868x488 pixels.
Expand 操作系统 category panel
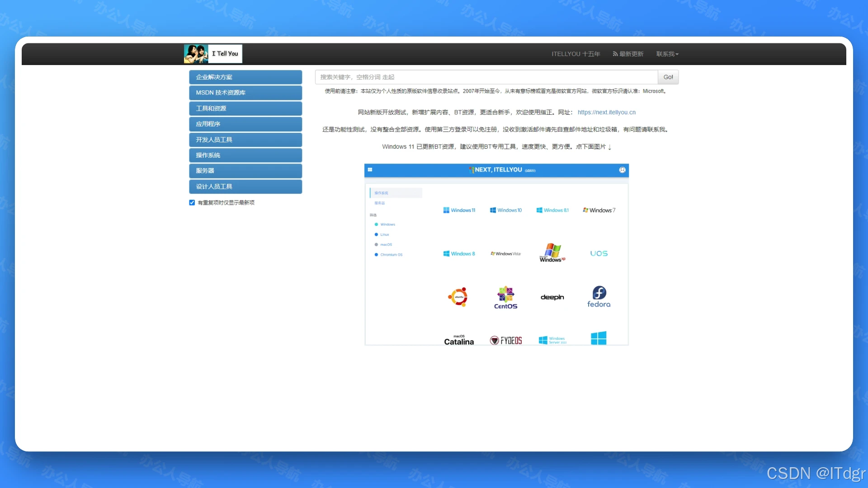coord(245,155)
